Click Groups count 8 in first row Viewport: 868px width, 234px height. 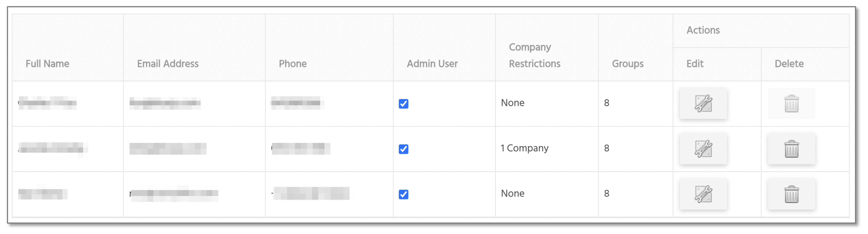[606, 103]
